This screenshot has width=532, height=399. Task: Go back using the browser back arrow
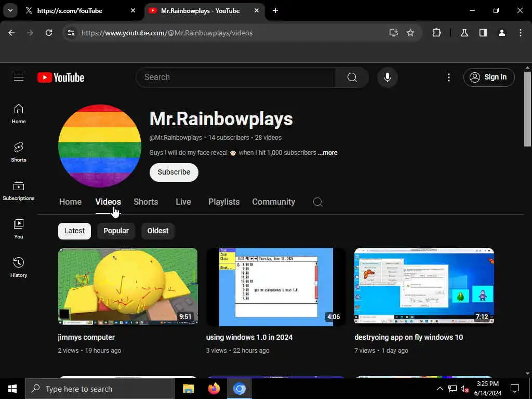pyautogui.click(x=11, y=33)
